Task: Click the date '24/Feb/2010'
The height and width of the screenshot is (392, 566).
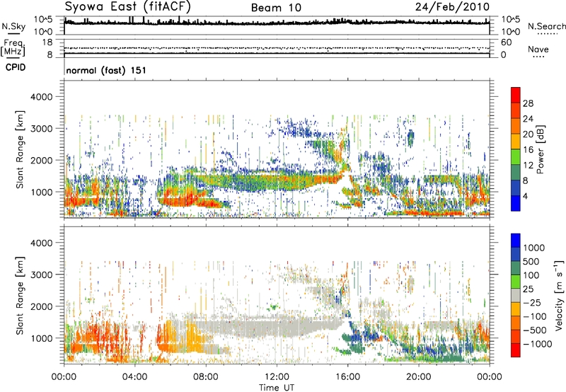Action: click(452, 7)
